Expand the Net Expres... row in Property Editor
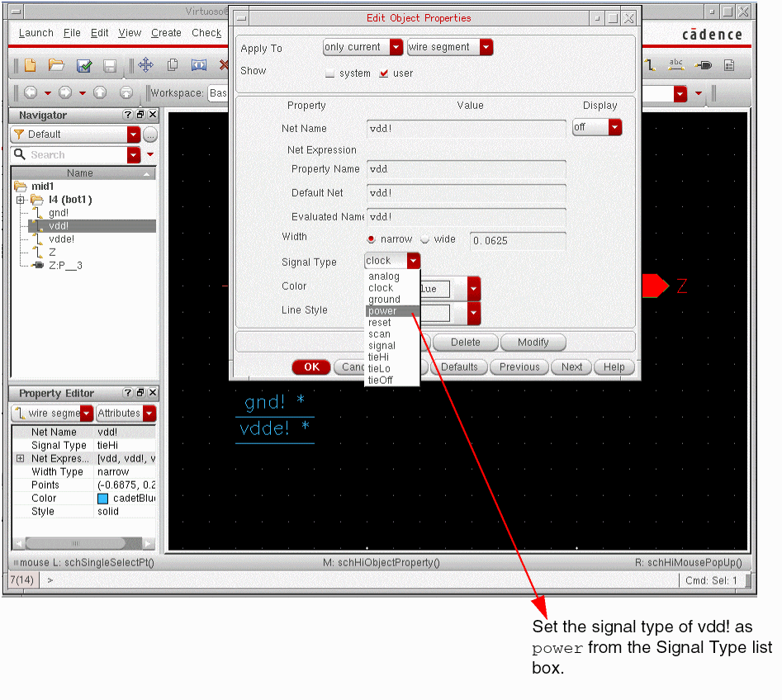The width and height of the screenshot is (782, 700). (20, 458)
